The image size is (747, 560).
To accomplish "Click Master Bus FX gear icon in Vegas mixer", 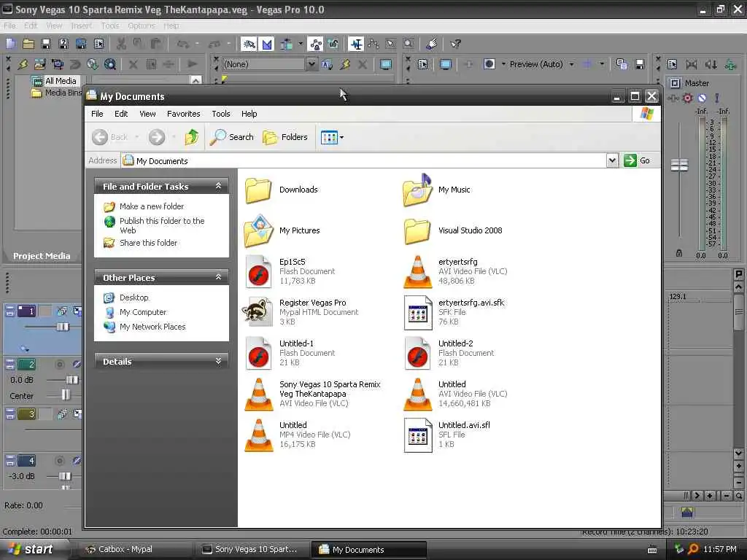I will click(687, 98).
